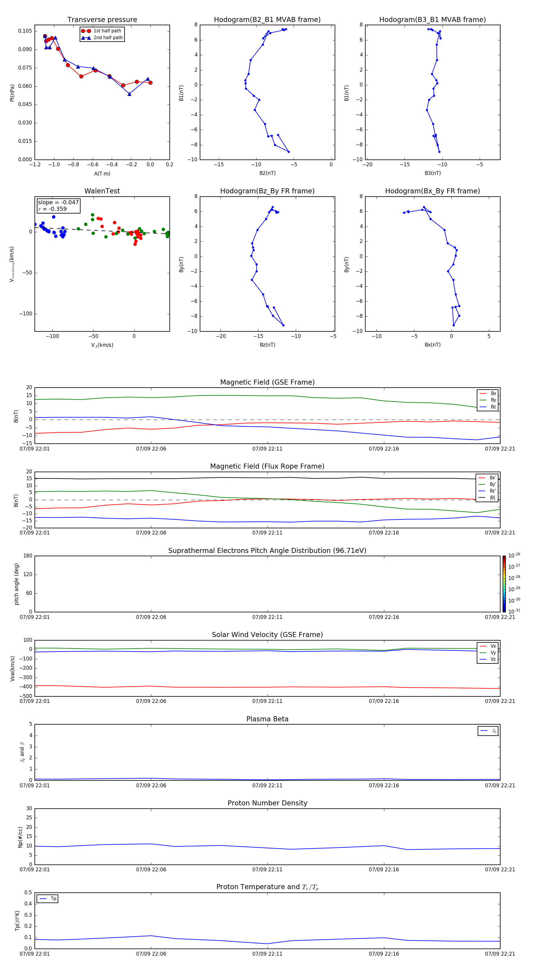Click the 'WalenTest' plot title
Viewport: 535px width, 980px height.
tap(102, 191)
